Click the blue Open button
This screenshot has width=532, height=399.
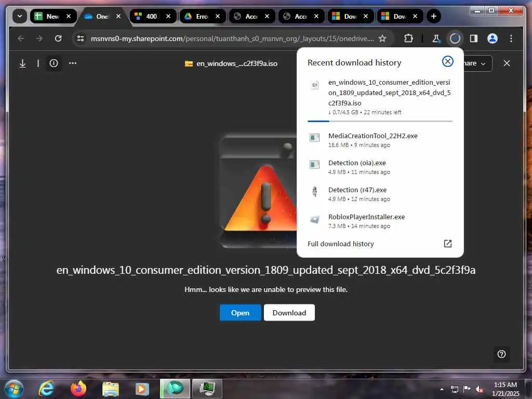tap(240, 312)
